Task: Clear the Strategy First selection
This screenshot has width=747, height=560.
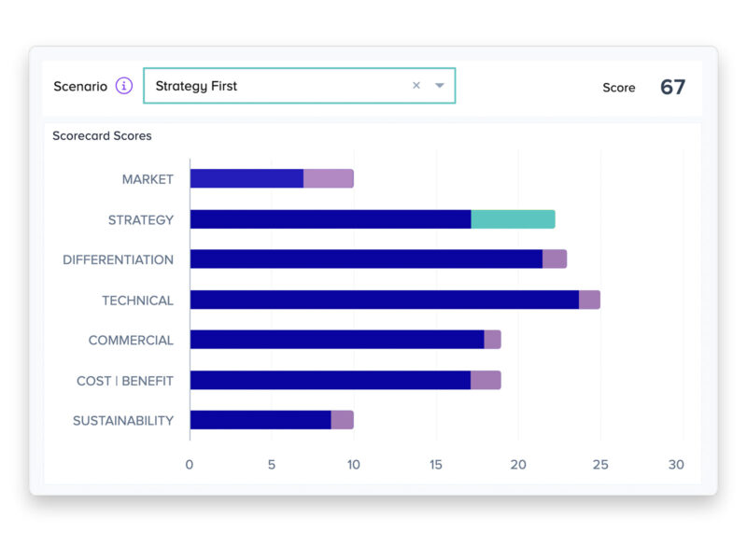Action: coord(416,86)
